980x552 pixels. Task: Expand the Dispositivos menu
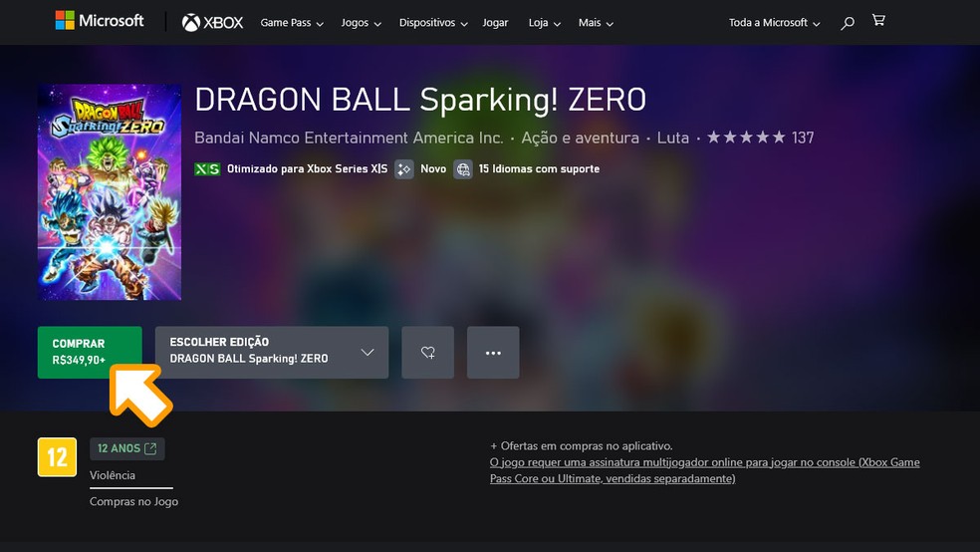click(x=433, y=23)
